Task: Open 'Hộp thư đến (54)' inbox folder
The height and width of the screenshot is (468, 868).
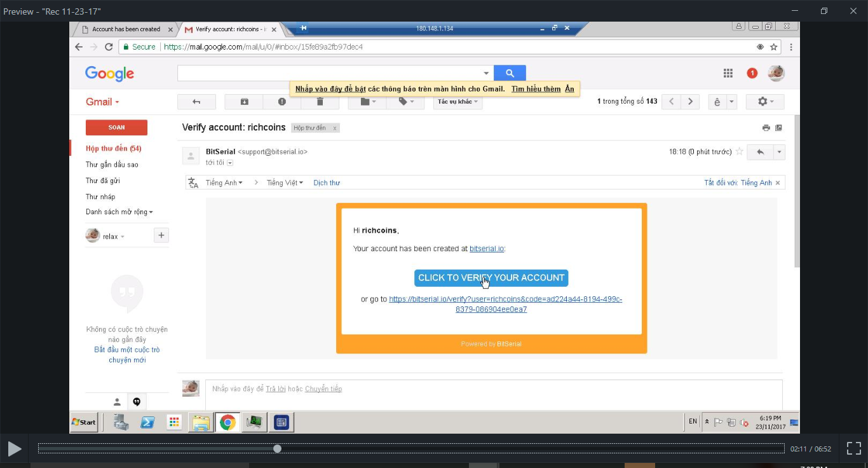Action: coord(114,149)
